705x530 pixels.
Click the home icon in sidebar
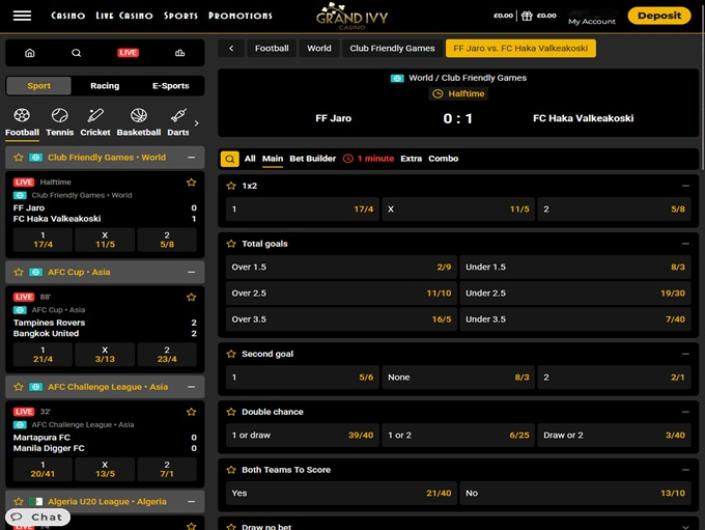point(29,53)
